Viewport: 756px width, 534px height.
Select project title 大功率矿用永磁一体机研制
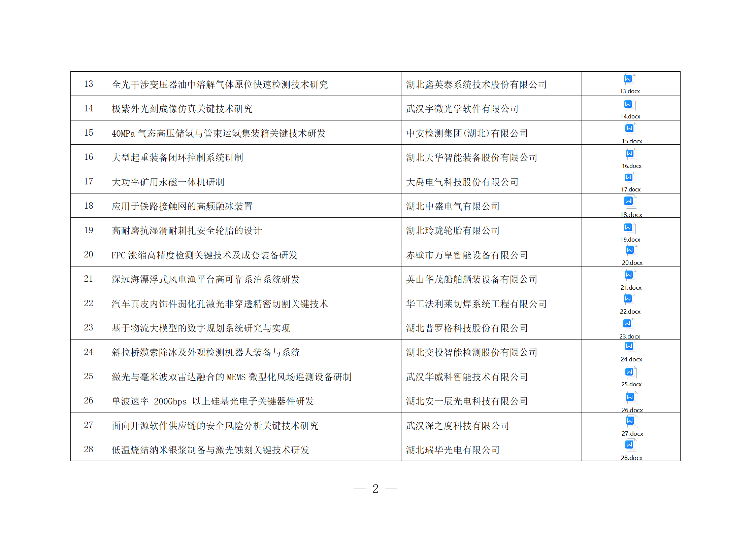[x=168, y=182]
